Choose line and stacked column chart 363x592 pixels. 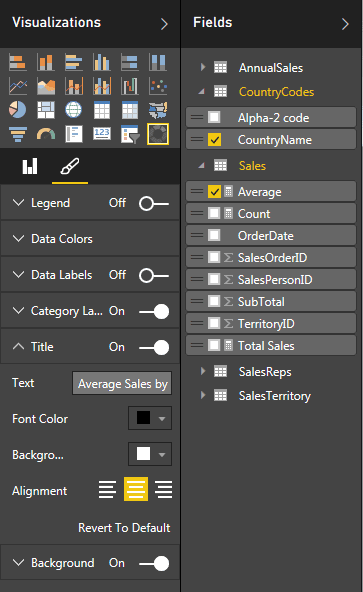click(74, 86)
